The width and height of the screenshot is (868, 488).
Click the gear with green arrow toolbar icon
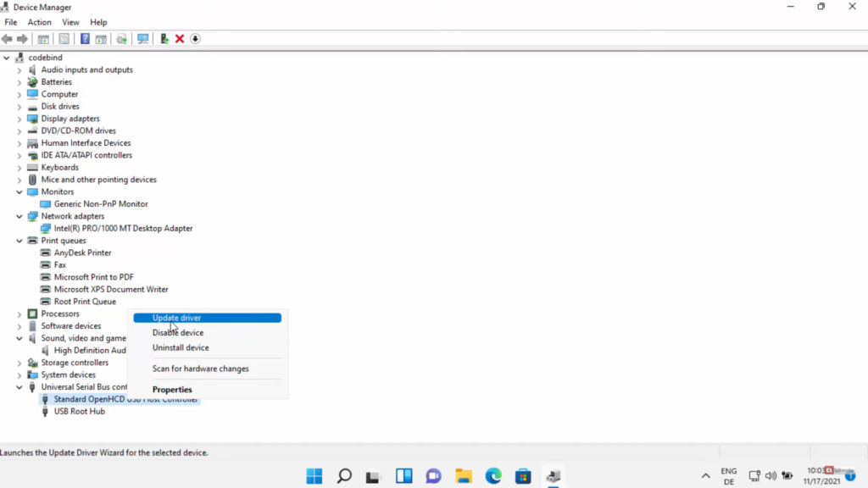coord(122,39)
